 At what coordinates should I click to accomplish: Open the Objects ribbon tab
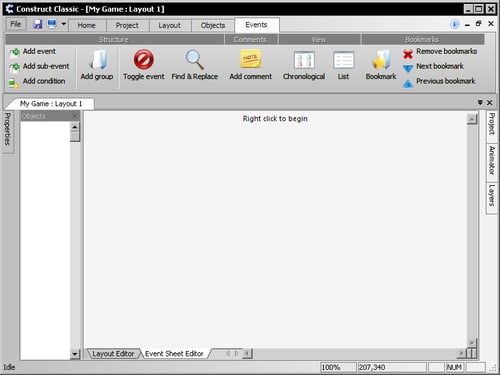213,25
